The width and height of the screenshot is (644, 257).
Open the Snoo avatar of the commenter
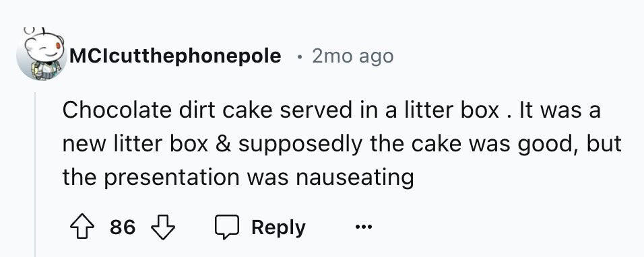coord(40,53)
